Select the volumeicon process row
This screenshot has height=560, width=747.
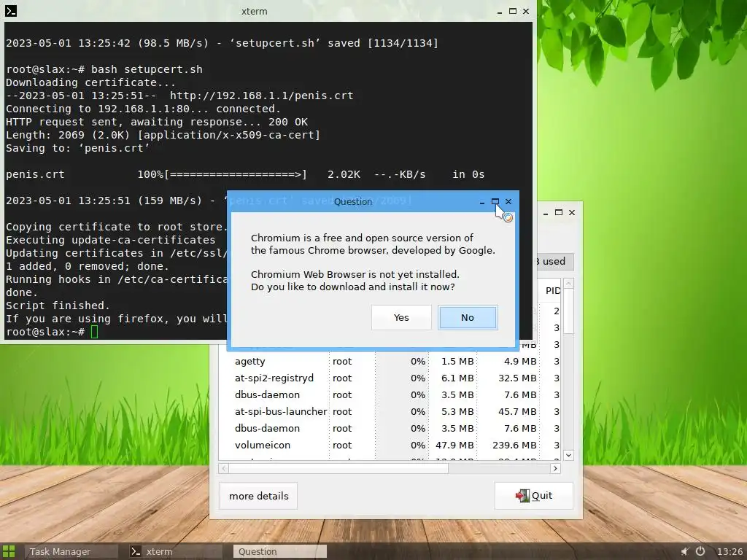pyautogui.click(x=390, y=445)
